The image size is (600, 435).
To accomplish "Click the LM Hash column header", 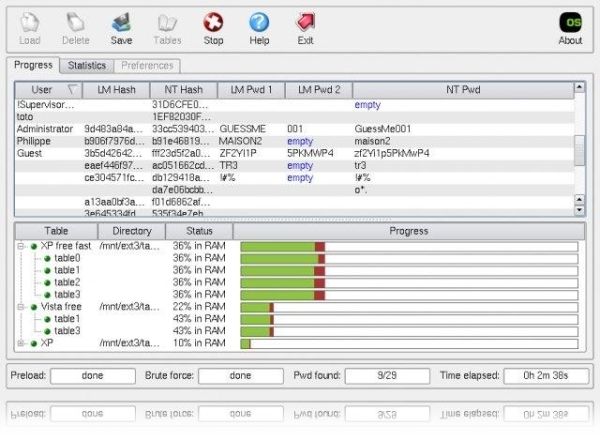I will [116, 91].
